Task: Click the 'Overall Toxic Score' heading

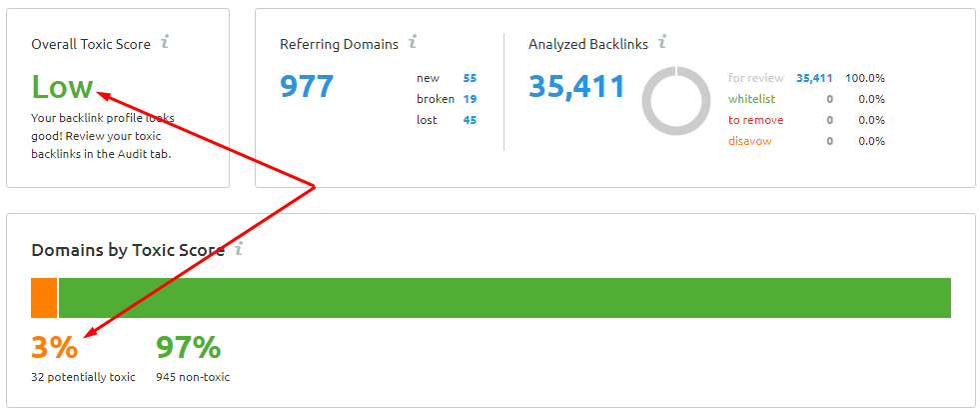Action: pos(91,44)
